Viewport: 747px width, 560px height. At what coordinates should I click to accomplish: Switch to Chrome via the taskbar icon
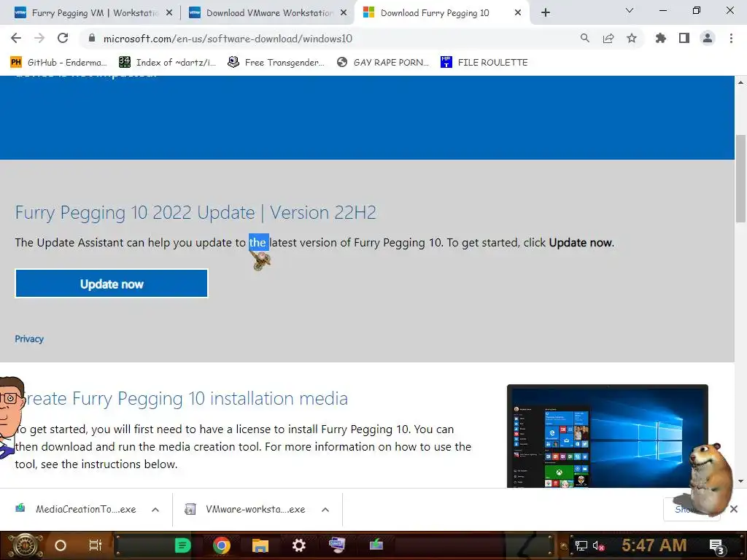222,545
